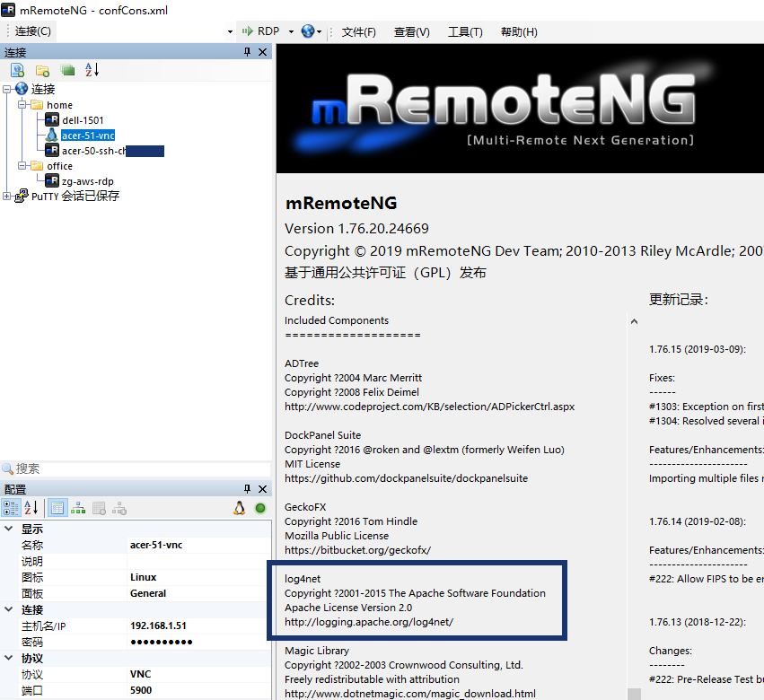Change the 面板 value General
The width and height of the screenshot is (764, 700).
198,593
